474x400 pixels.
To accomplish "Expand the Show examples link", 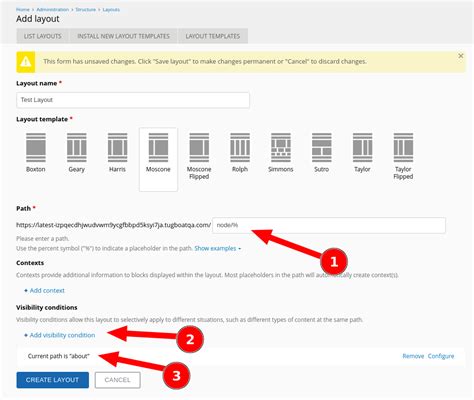I will tap(217, 248).
